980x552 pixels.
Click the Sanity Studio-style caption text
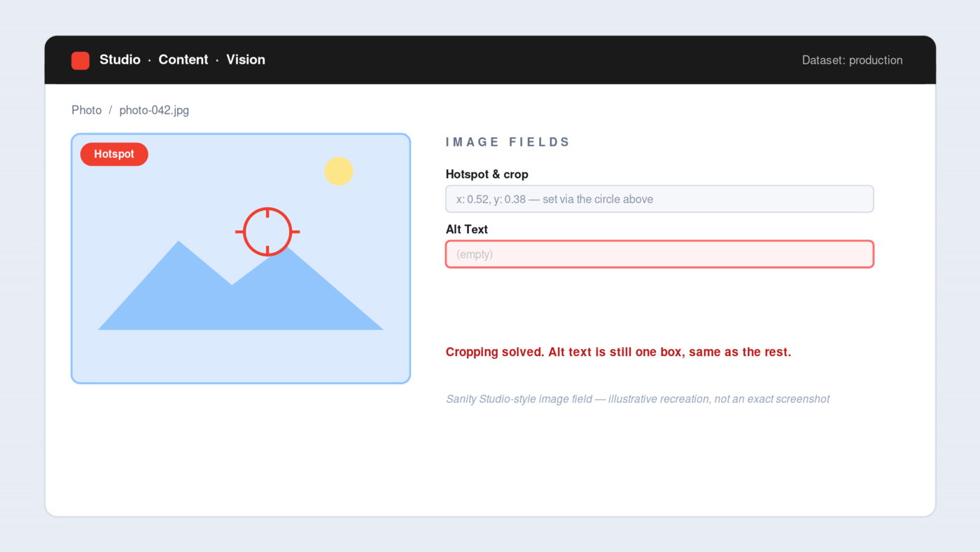pos(638,399)
